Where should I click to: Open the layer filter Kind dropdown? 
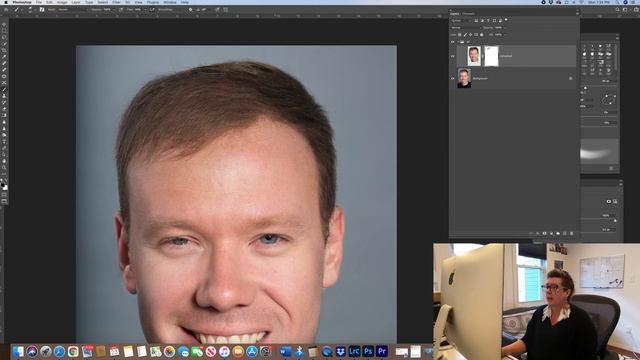point(461,20)
